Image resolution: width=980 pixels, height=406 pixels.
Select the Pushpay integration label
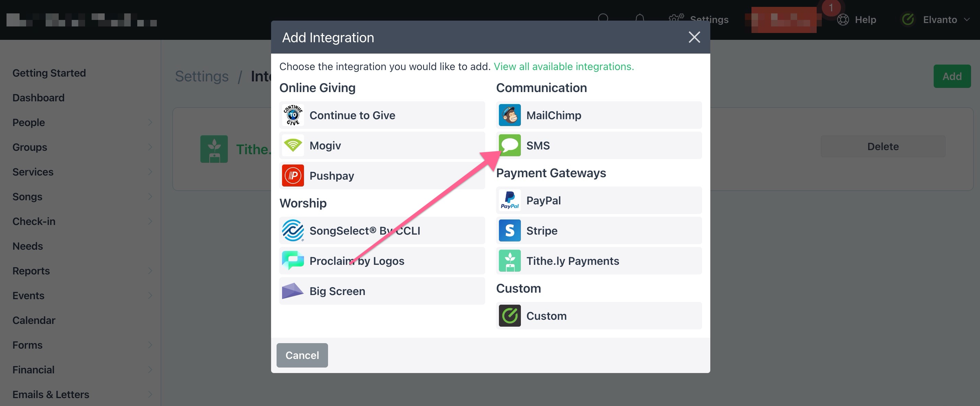[x=332, y=176]
